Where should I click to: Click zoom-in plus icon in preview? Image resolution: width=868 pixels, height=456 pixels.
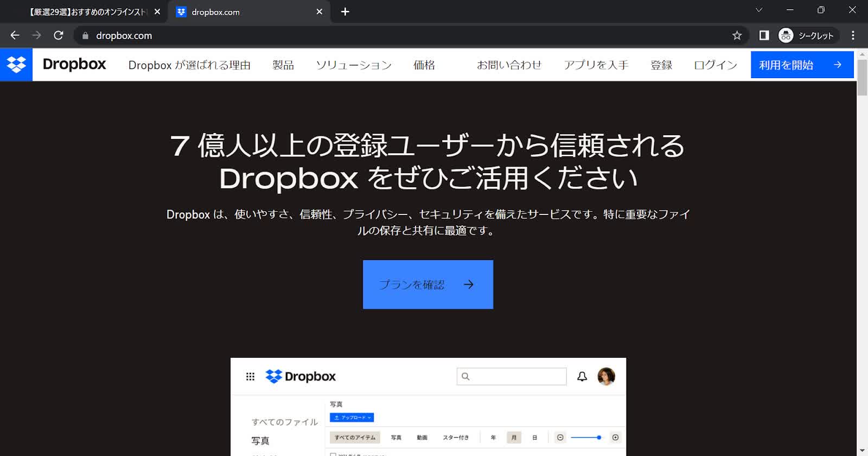pyautogui.click(x=615, y=437)
